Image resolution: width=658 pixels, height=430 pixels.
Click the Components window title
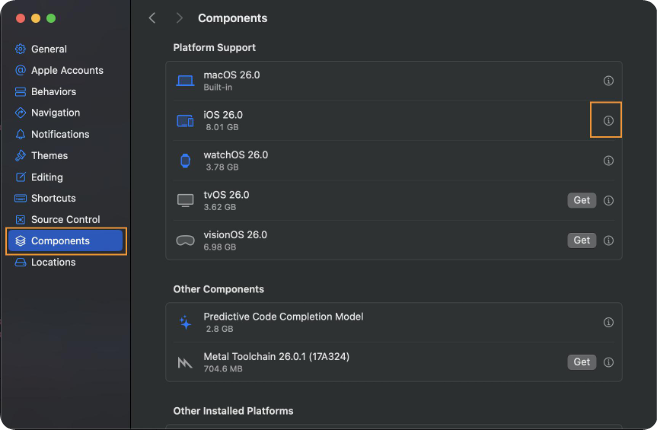pyautogui.click(x=232, y=18)
